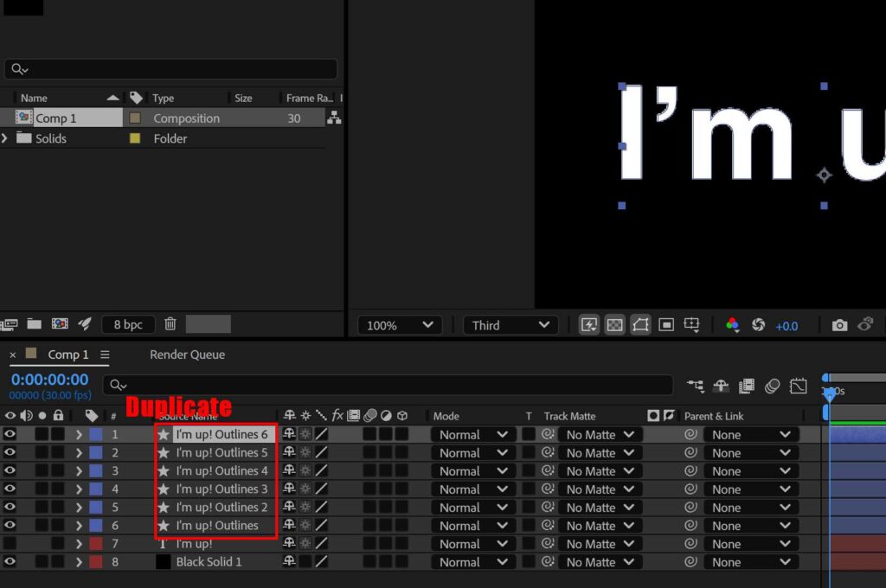Create a new folder in Project panel
Image resolution: width=886 pixels, height=588 pixels.
[x=35, y=323]
